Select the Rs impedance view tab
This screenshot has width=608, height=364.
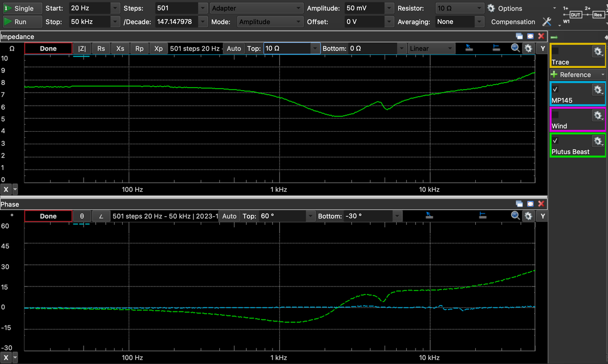(101, 48)
